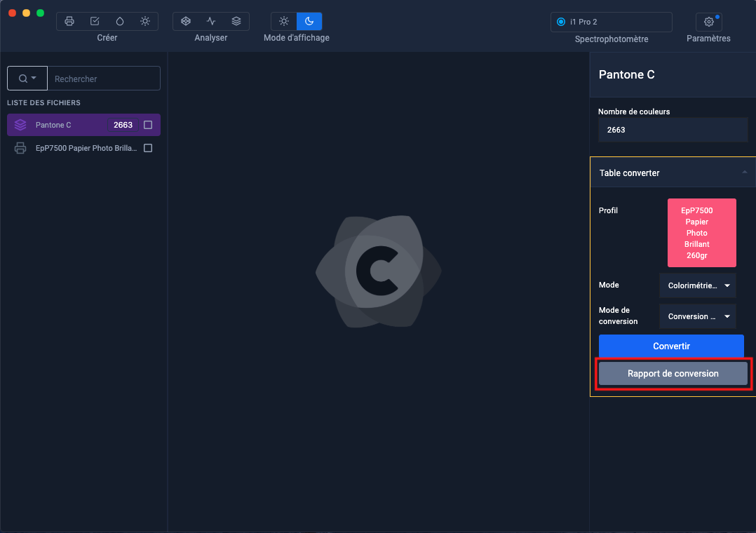
Task: Click the pink EpP7500 profile swatch
Action: pyautogui.click(x=701, y=233)
